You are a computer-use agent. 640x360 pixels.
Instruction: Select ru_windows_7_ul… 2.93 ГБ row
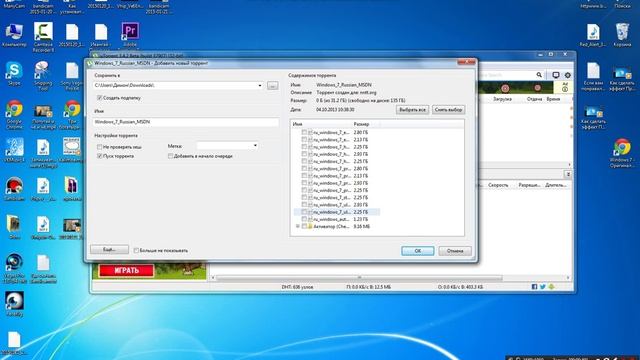[x=337, y=205]
